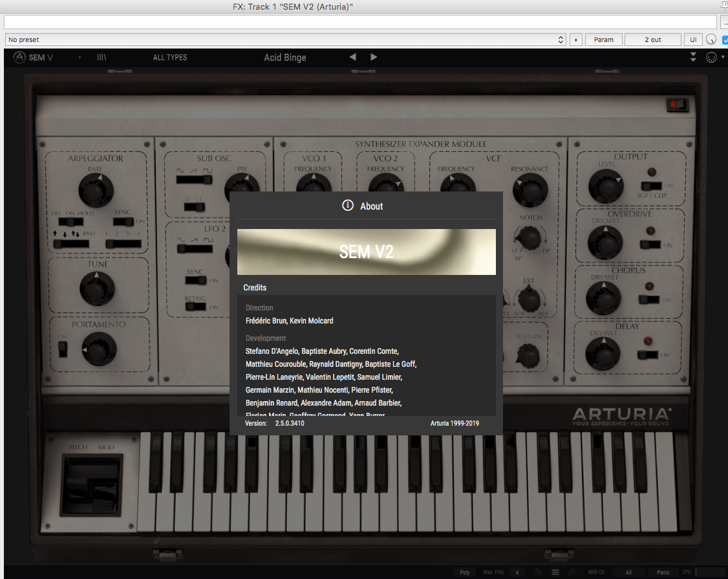Click the Param button
This screenshot has height=579, width=728.
point(604,40)
